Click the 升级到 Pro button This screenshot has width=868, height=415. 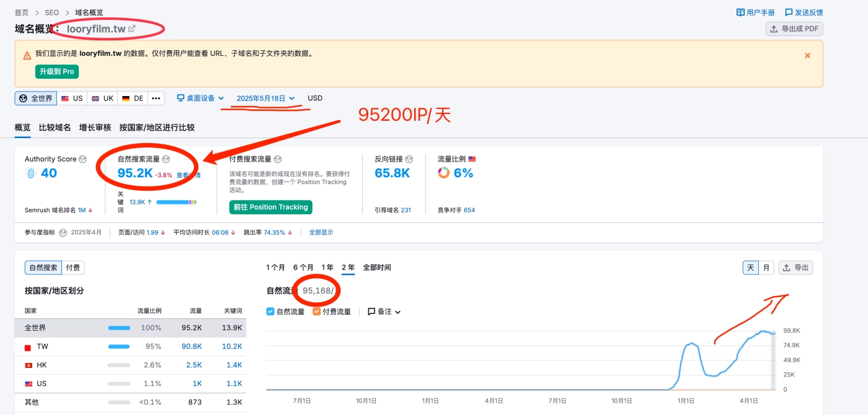tap(57, 72)
